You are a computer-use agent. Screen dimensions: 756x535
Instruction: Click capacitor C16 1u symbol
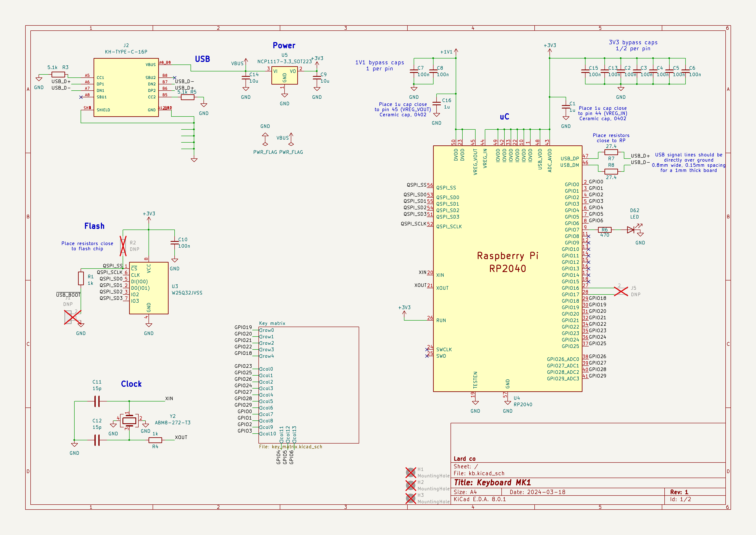[437, 104]
